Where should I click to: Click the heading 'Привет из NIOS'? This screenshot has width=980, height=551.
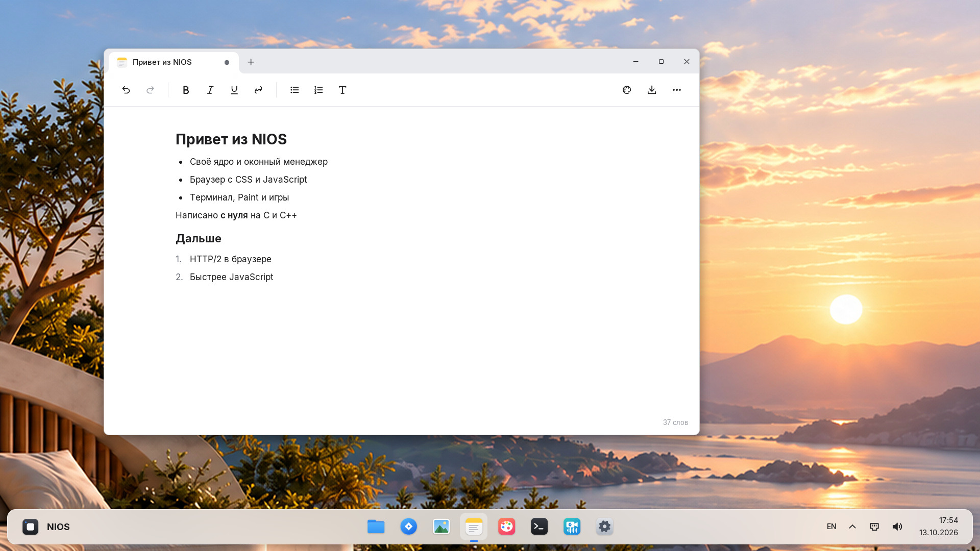pos(231,139)
